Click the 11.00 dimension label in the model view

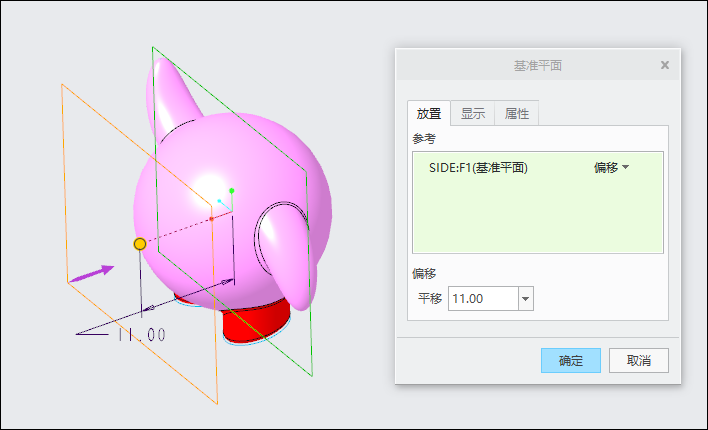142,335
